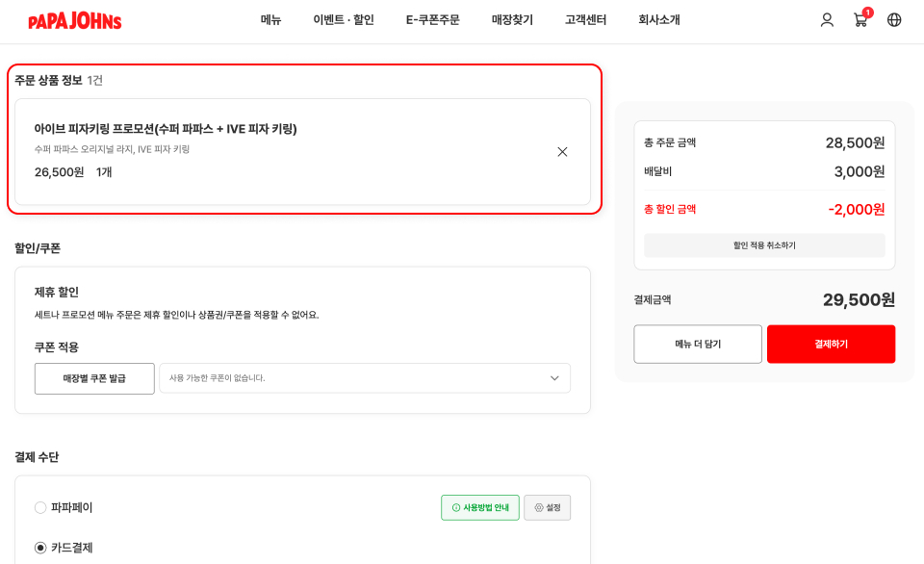Open the user account icon

click(x=827, y=20)
